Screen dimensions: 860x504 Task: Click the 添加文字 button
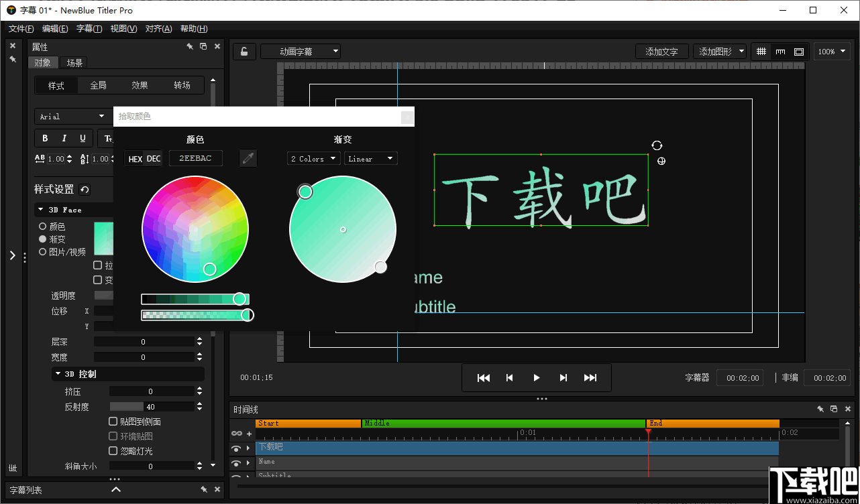point(661,51)
